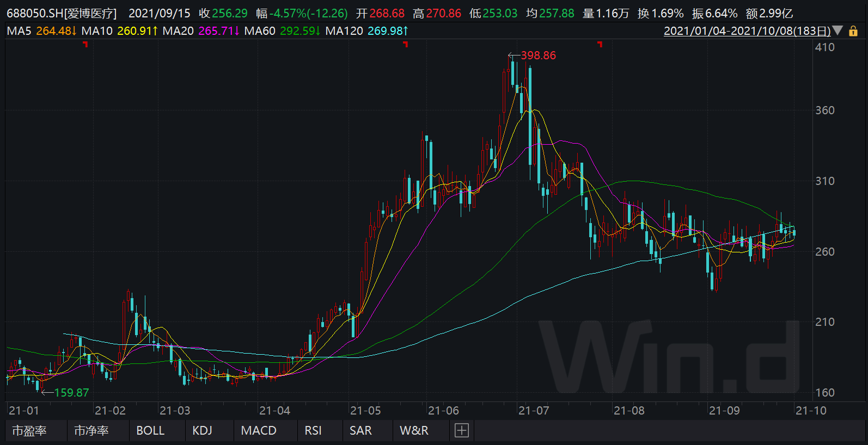
Task: Click the 159.87 lowest price marker
Action: click(71, 393)
